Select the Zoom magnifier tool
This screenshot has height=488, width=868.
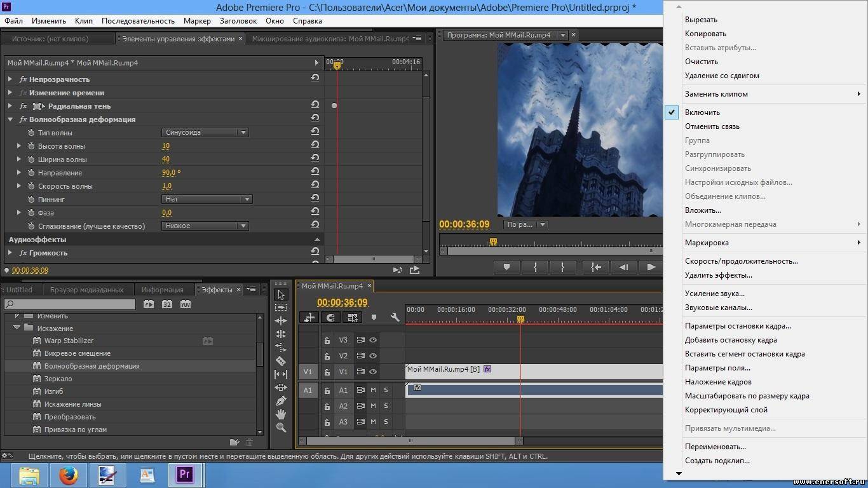[281, 428]
